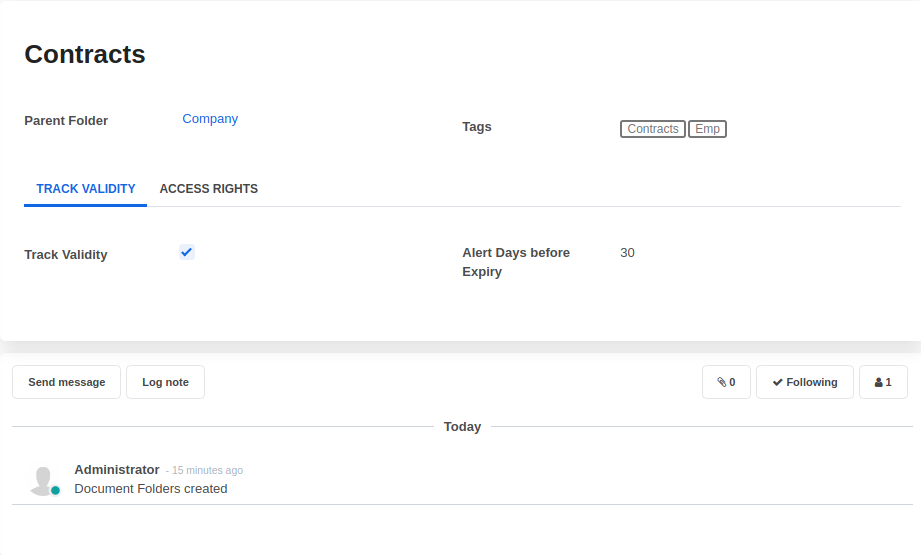
Task: Toggle the Track Validity checkbox
Action: coord(186,252)
